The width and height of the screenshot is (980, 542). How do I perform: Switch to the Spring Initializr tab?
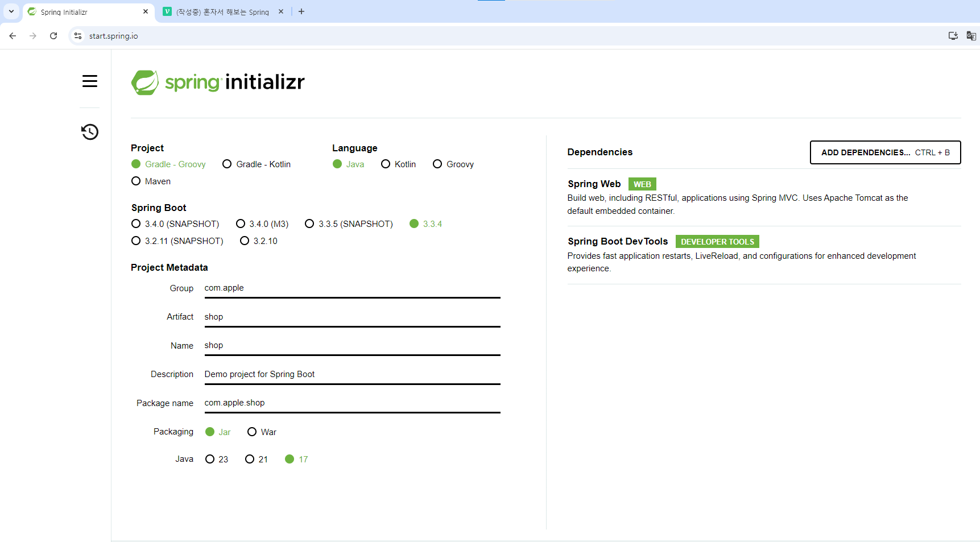click(89, 12)
